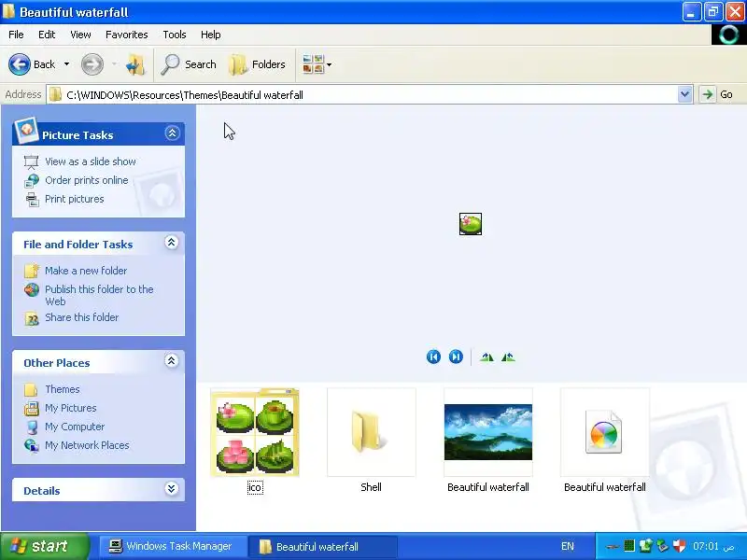Click Print pictures link
This screenshot has height=560, width=747.
(75, 199)
